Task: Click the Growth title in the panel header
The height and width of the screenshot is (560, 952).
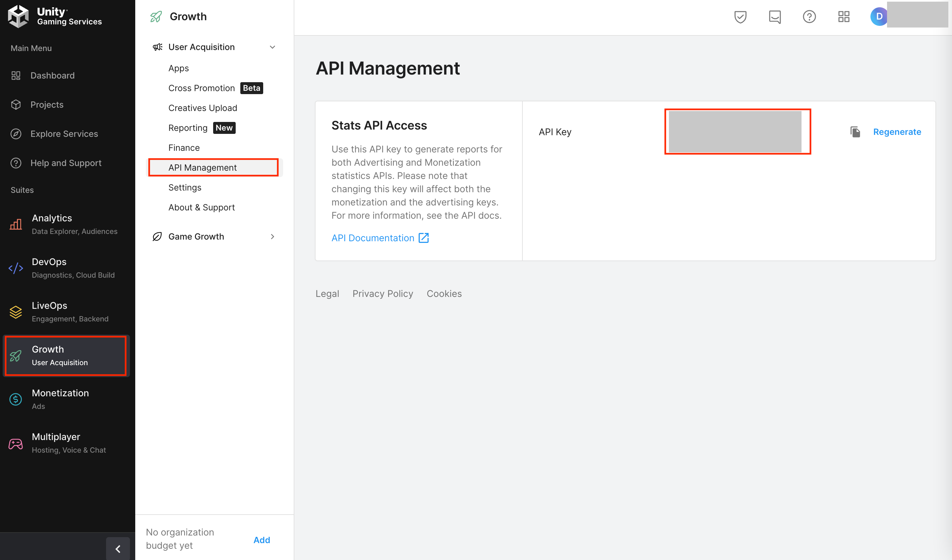Action: click(x=188, y=17)
